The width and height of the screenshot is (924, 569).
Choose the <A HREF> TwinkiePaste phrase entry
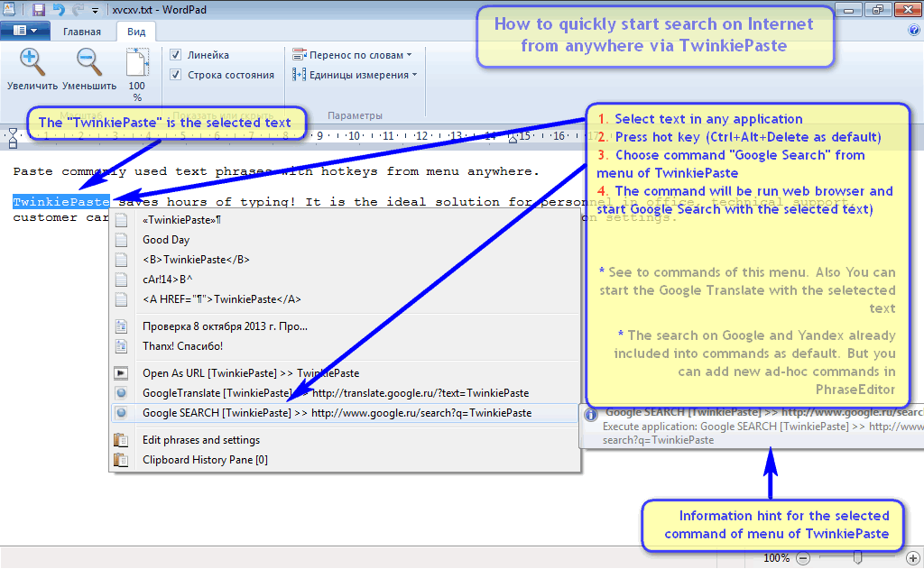pyautogui.click(x=346, y=299)
